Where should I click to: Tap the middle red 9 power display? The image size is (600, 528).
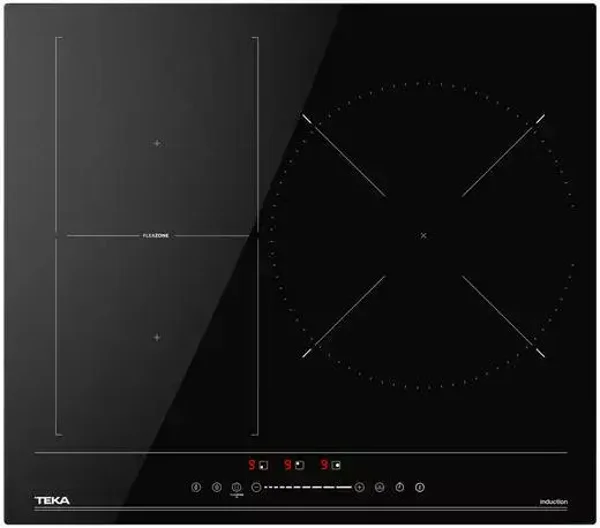pyautogui.click(x=288, y=465)
